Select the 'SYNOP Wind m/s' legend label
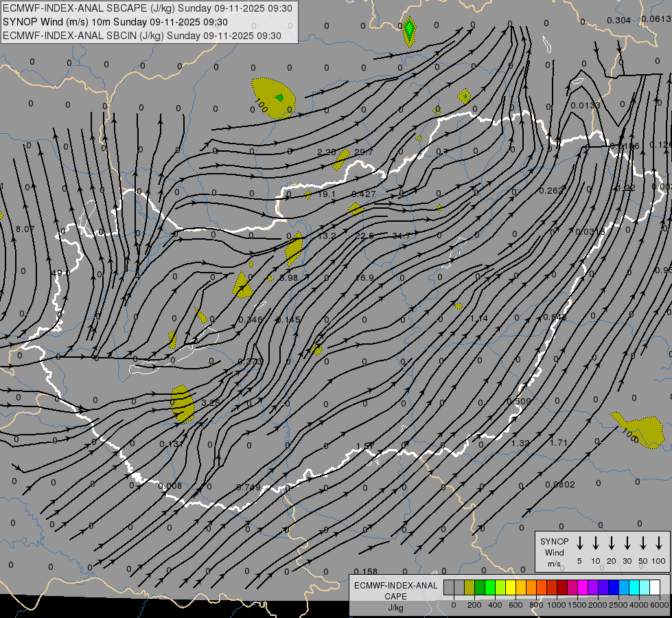This screenshot has height=618, width=672. click(x=554, y=552)
